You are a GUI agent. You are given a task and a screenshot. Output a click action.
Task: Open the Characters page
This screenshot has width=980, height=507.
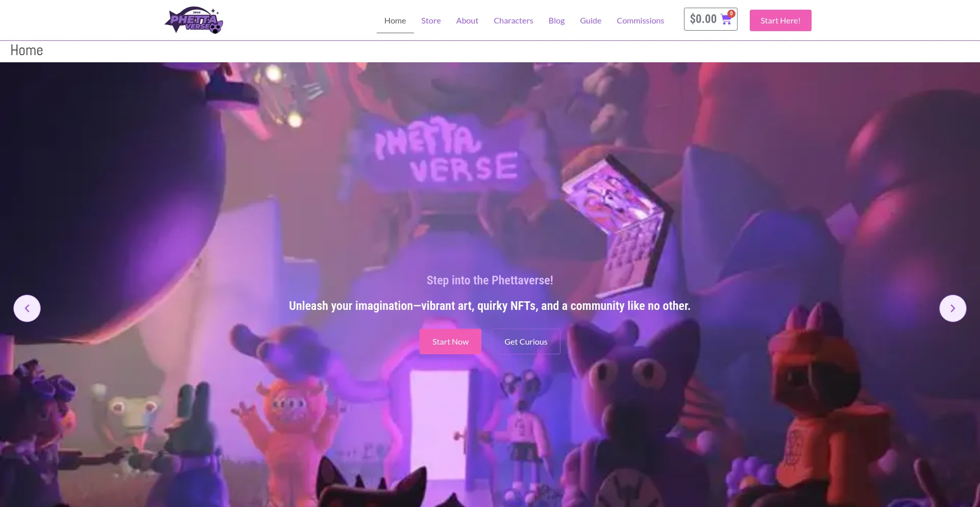[x=513, y=20]
